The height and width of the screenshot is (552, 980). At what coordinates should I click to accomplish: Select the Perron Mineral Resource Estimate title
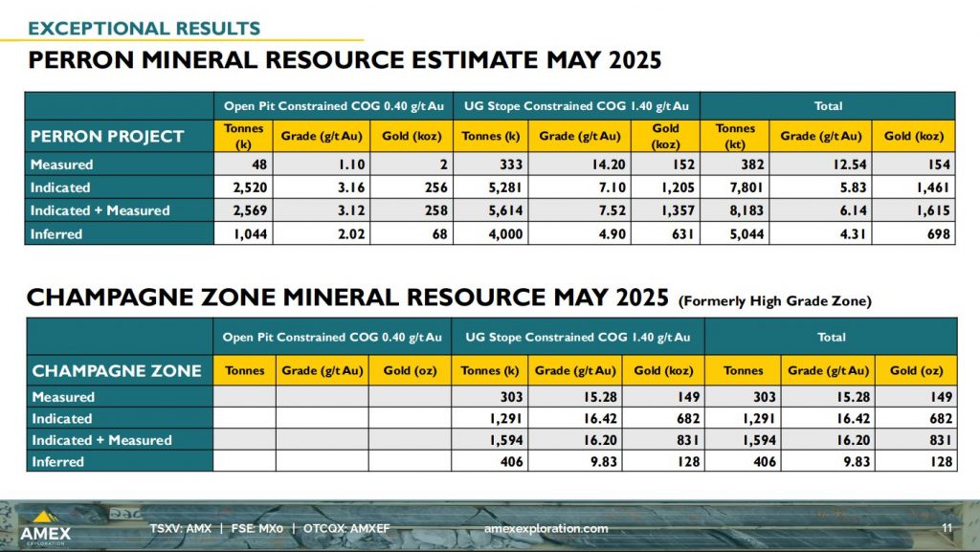click(x=345, y=61)
